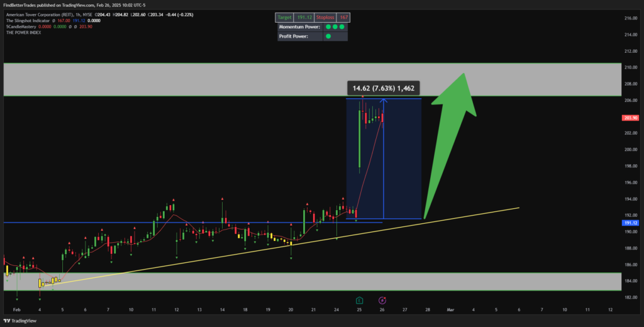
Task: Click the 216.00 price axis label
Action: click(x=630, y=18)
